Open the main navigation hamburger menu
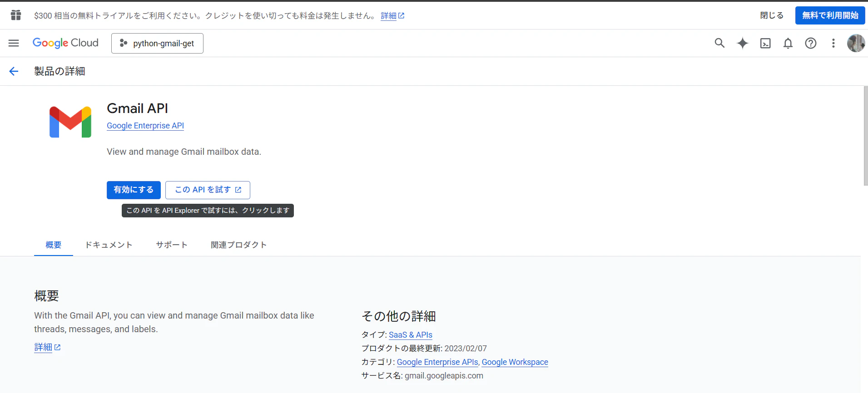Screen dimensions: 868x393 (x=14, y=43)
